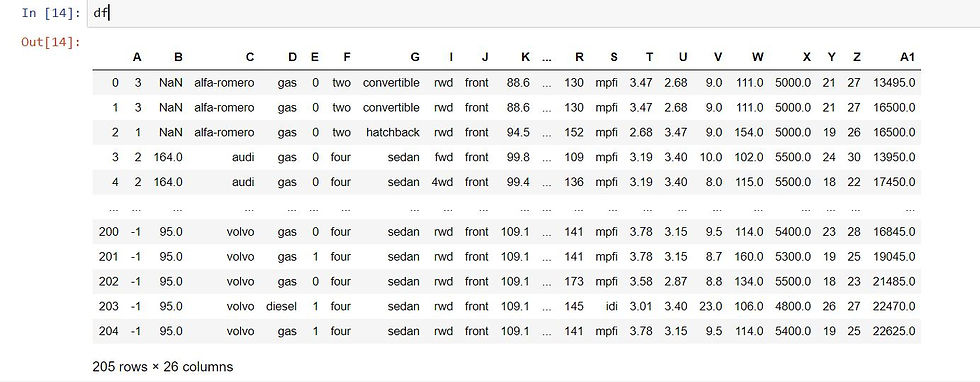This screenshot has width=980, height=382.
Task: Click the hatchback cell in row 2
Action: [393, 133]
